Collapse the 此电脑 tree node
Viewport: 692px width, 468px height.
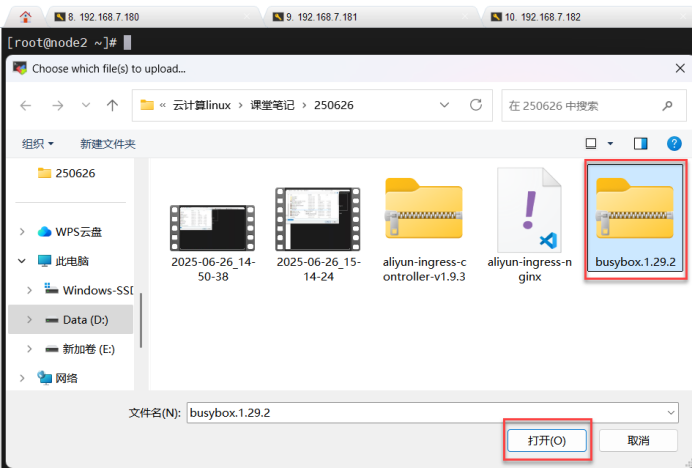pyautogui.click(x=22, y=261)
